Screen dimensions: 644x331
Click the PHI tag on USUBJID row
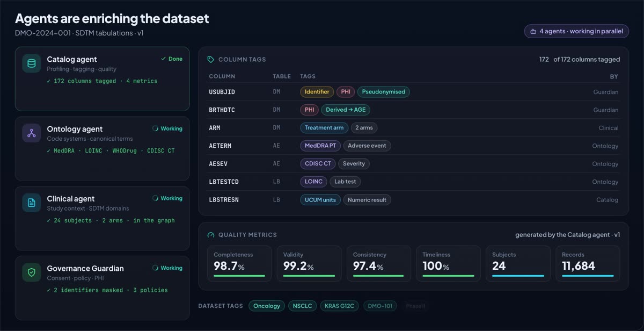(346, 92)
